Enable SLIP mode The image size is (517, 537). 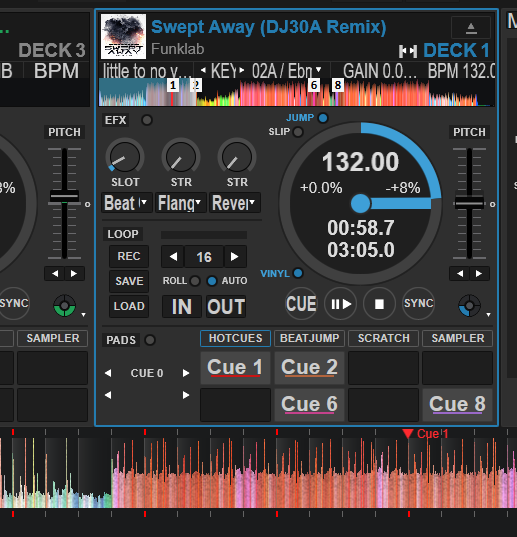[298, 132]
